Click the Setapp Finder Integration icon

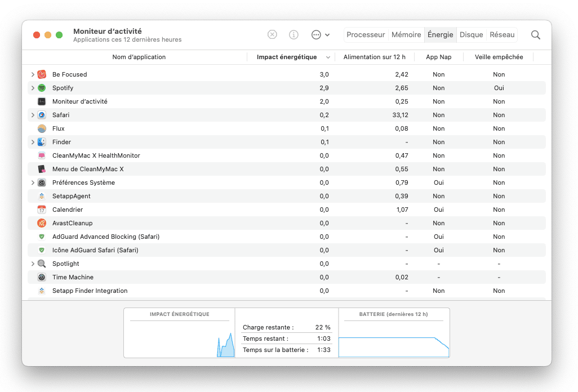[42, 291]
